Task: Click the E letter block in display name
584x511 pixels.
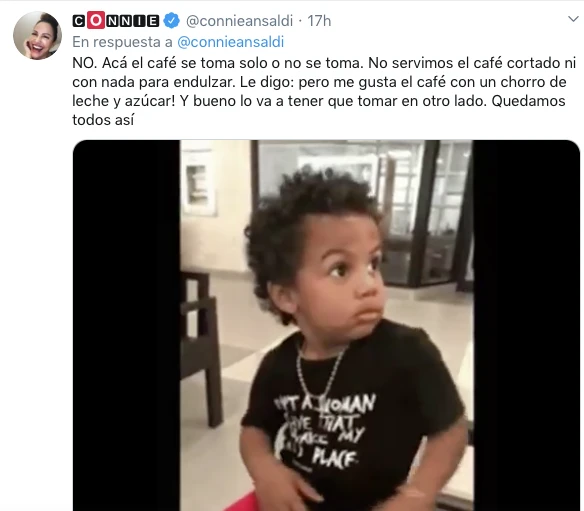Action: [x=152, y=21]
